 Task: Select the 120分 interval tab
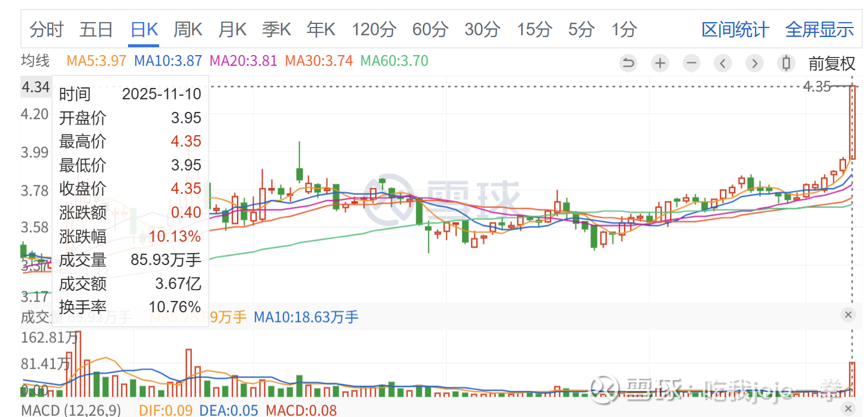coord(374,29)
